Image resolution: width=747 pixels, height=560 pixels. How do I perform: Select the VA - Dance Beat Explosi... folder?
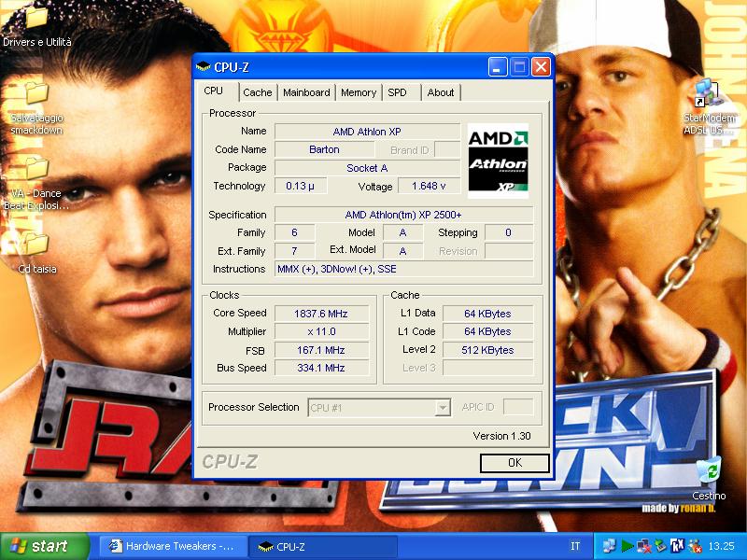pyautogui.click(x=36, y=185)
